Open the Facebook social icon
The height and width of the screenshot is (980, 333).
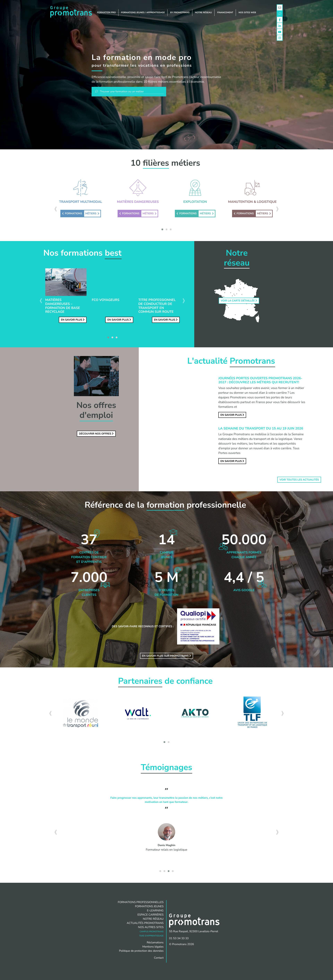coord(279,20)
